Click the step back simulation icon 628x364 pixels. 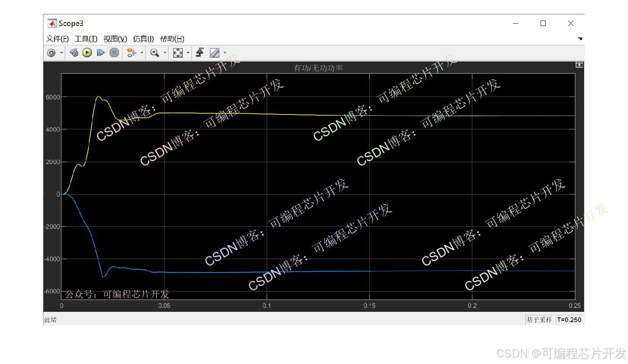[x=74, y=53]
